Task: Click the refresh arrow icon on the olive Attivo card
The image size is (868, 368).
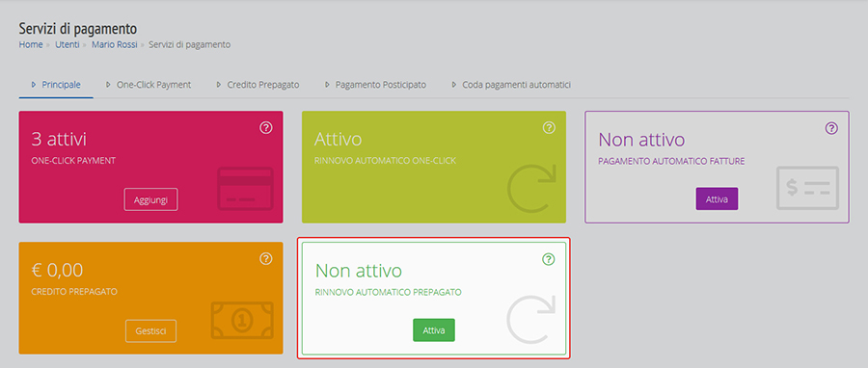Action: 530,188
